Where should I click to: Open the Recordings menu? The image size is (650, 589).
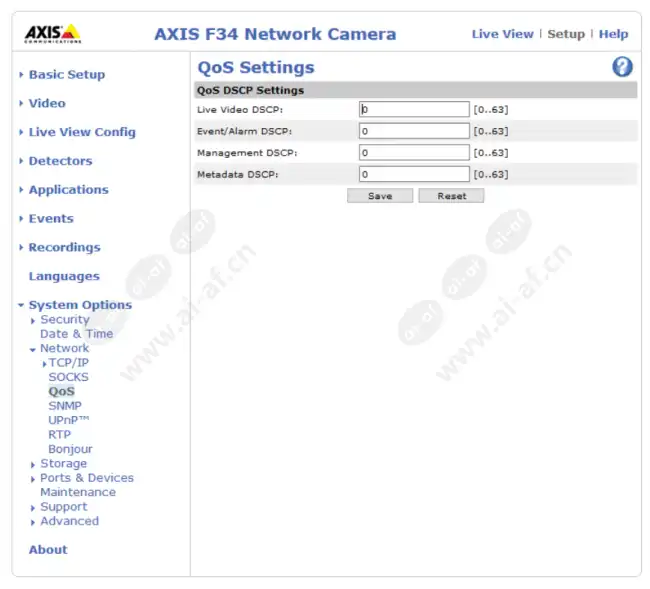click(64, 247)
